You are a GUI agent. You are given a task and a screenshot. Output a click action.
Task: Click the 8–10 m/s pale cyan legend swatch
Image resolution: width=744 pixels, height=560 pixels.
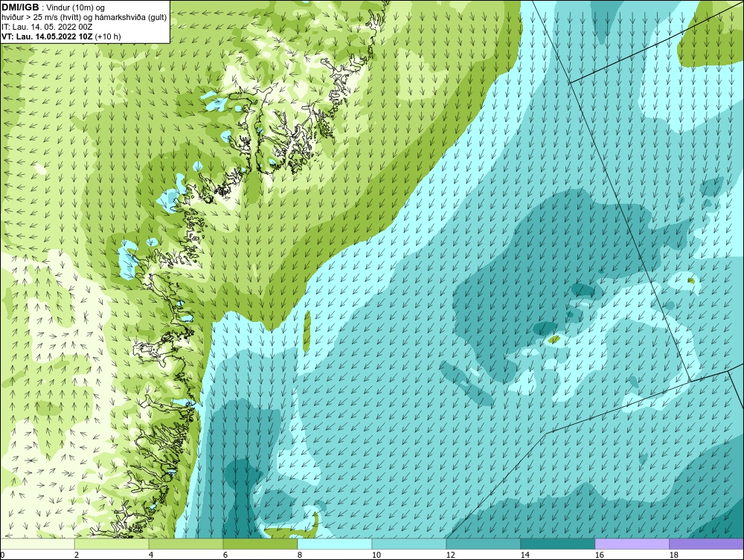335,544
